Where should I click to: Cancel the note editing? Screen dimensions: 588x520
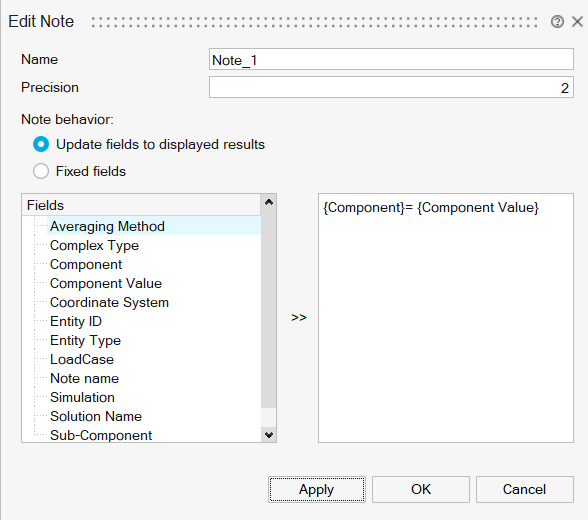(525, 489)
